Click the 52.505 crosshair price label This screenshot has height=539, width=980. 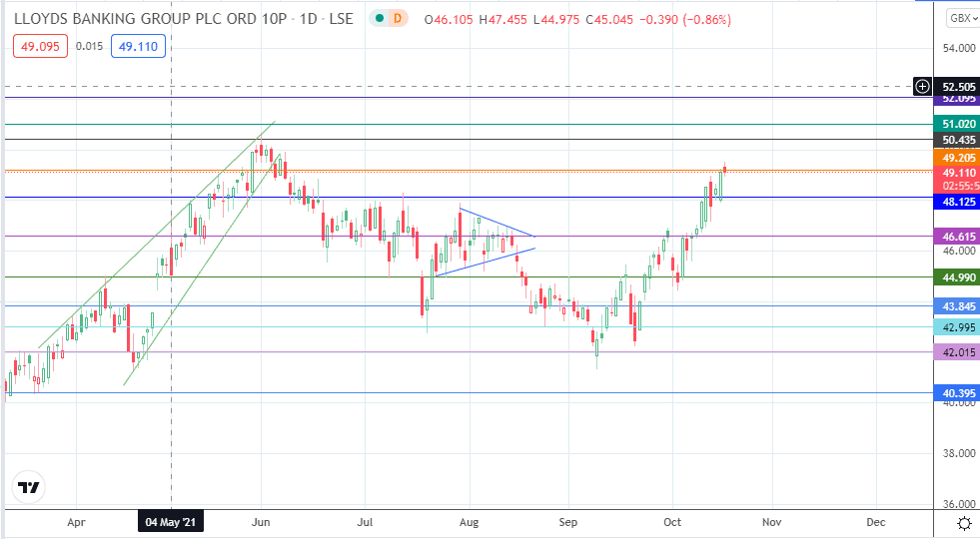click(x=957, y=87)
